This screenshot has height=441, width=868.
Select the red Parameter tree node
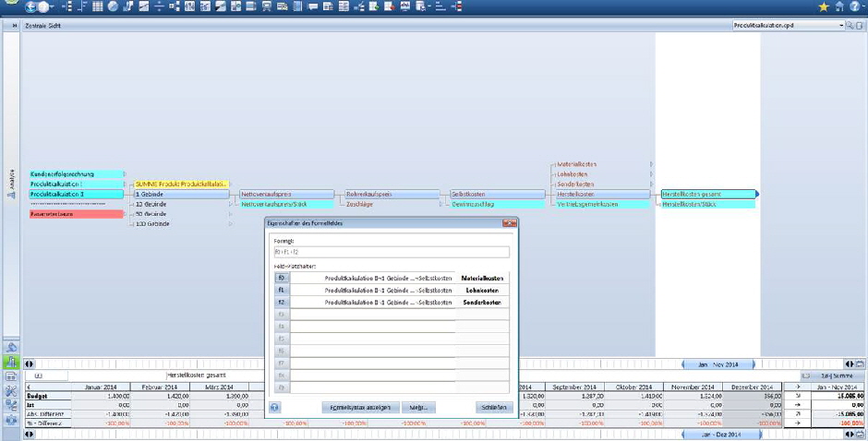tap(77, 214)
